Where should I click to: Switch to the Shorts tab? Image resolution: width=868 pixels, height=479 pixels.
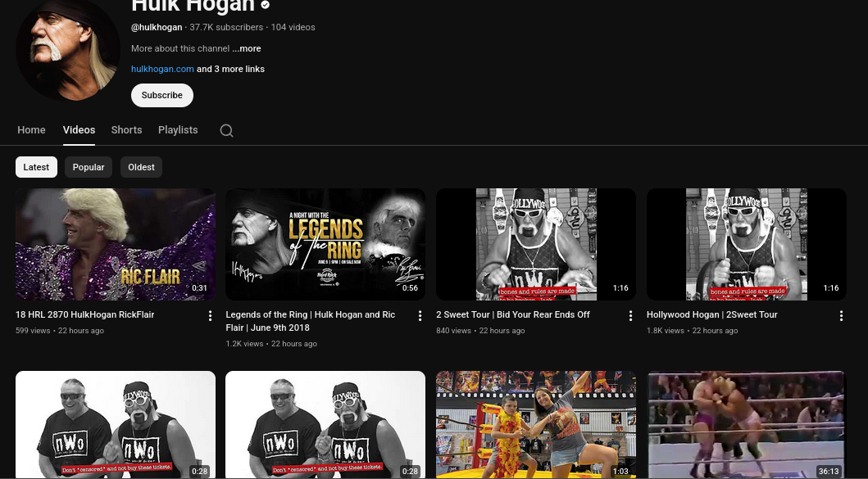(x=126, y=130)
